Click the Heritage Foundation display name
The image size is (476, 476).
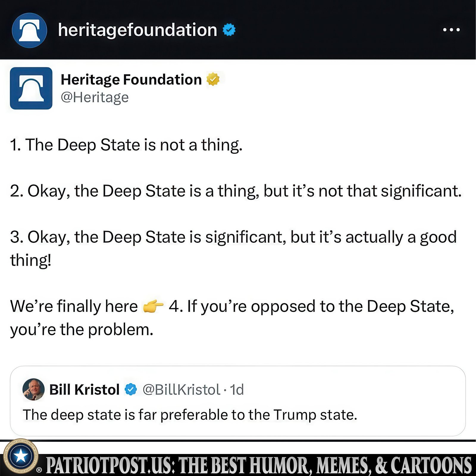tap(131, 79)
